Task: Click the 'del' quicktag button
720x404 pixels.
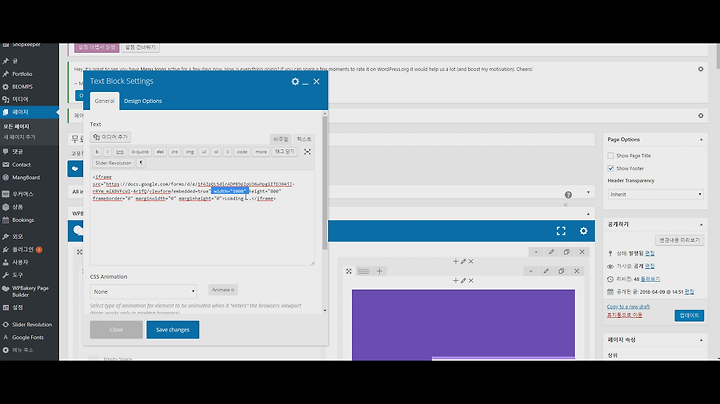Action: pyautogui.click(x=160, y=152)
